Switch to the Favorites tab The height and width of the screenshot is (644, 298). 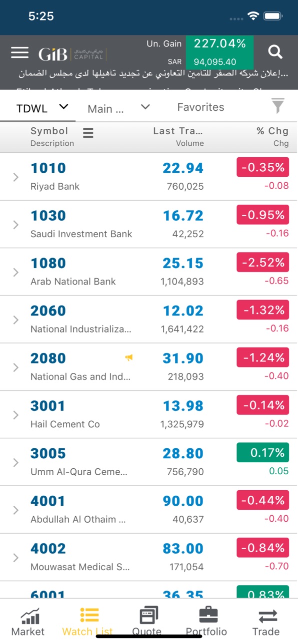tap(201, 107)
